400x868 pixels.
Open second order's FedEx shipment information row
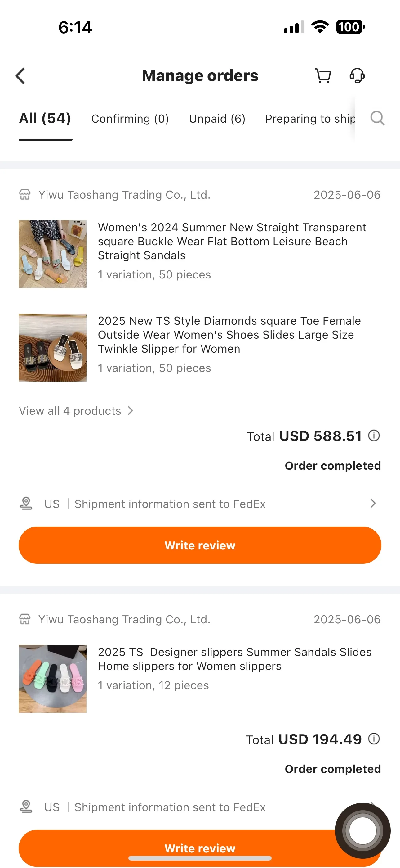point(170,807)
